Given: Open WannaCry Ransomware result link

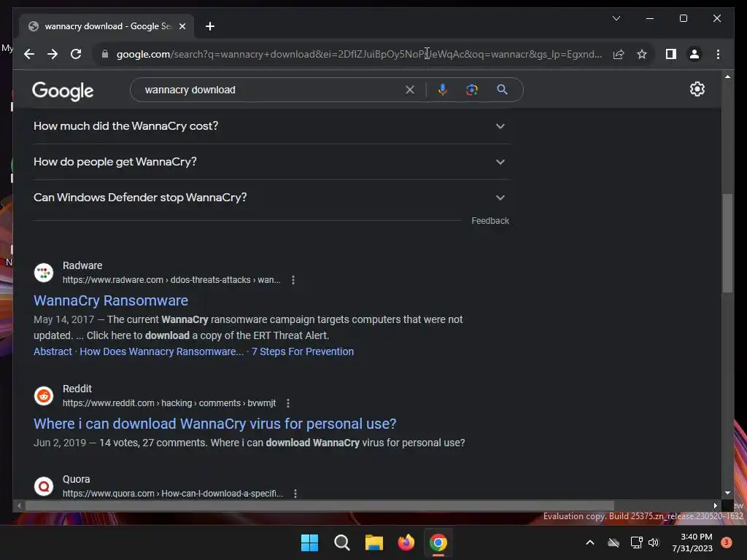Looking at the screenshot, I should pyautogui.click(x=111, y=300).
